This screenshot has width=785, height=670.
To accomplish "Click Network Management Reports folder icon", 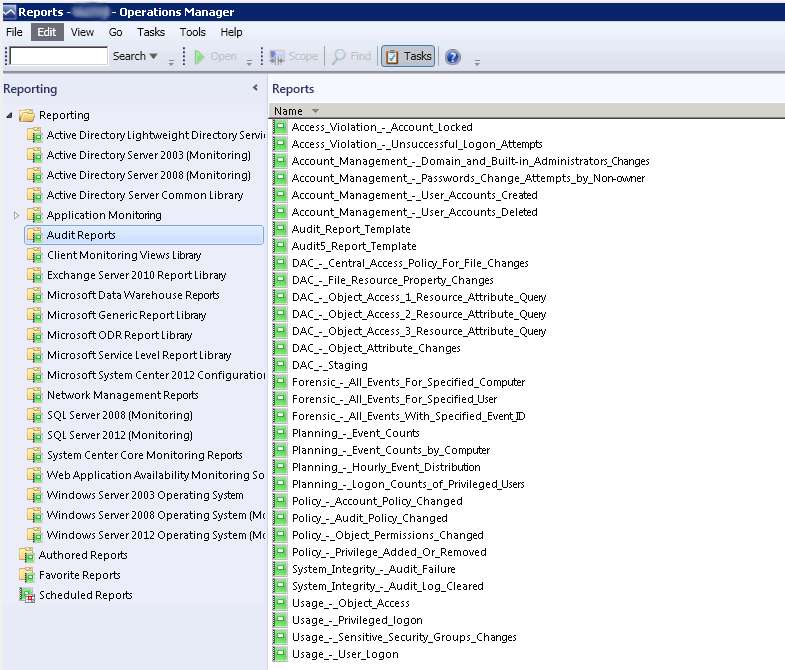I will 34,395.
